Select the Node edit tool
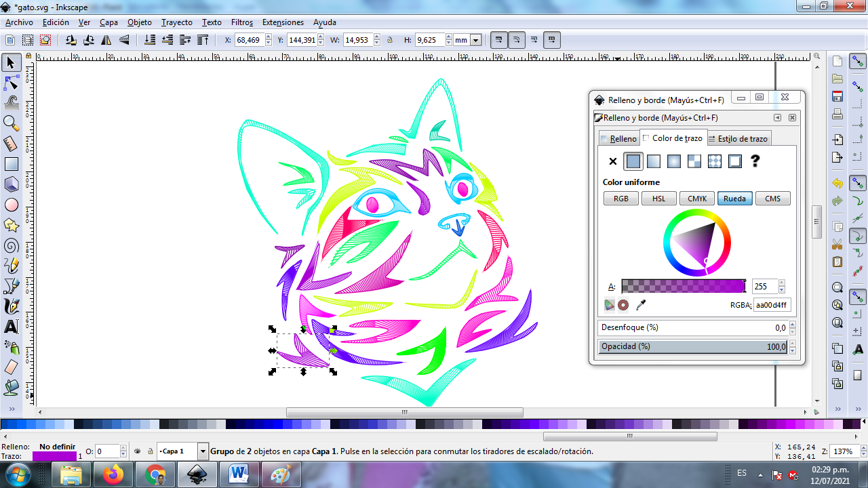 click(x=11, y=83)
